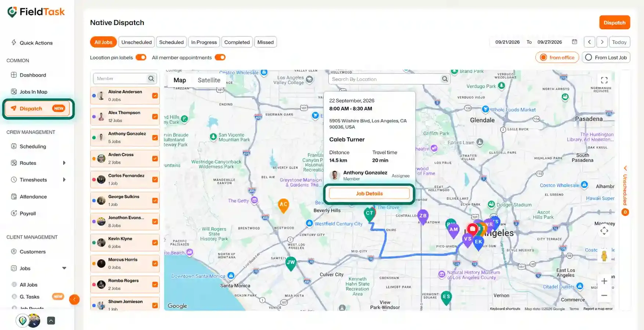Viewport: 644px width, 330px height.
Task: Expand the Timesheets submenu arrow
Action: tap(64, 180)
